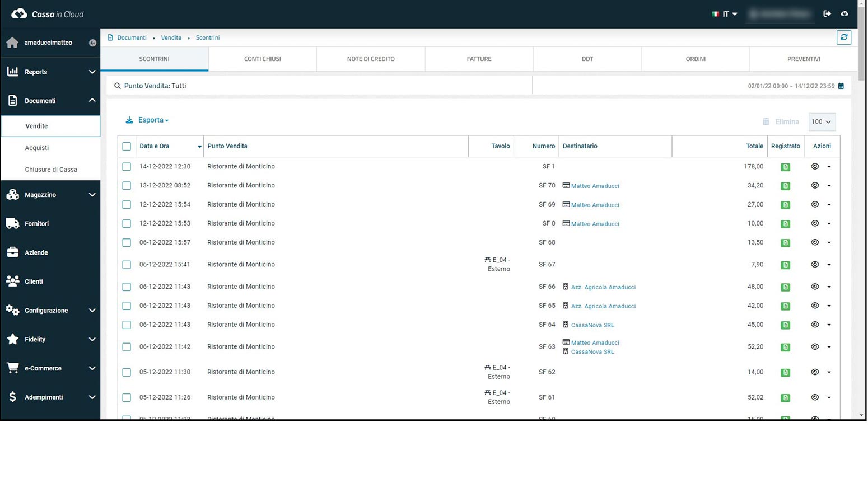This screenshot has width=868, height=488.
Task: Check the box for receipt SF 1
Action: [127, 167]
